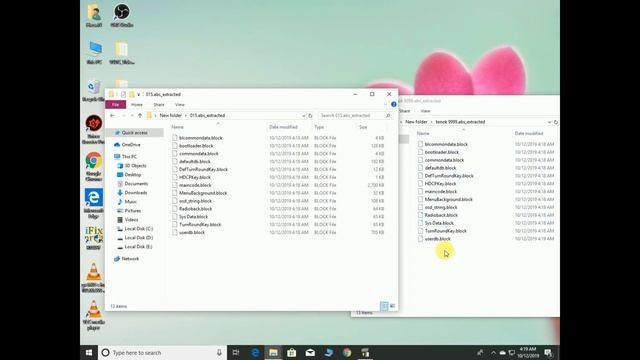Show hidden system tray icons

[x=493, y=353]
